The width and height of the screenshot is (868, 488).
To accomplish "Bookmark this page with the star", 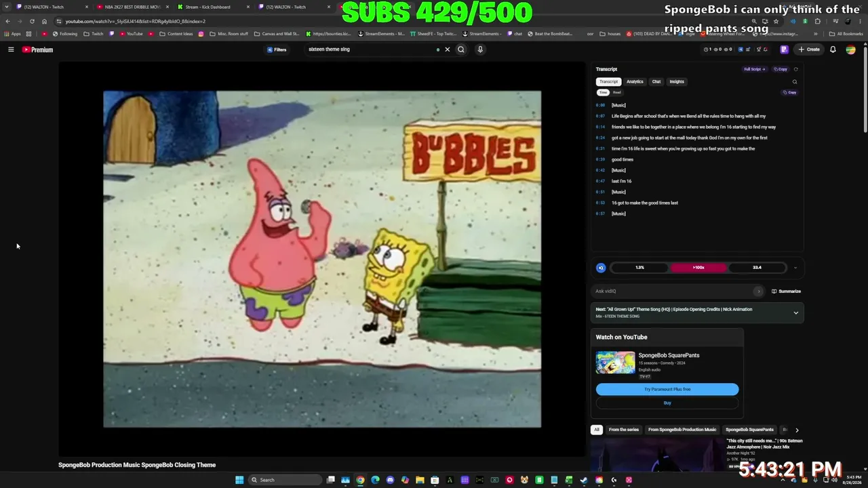I will [x=776, y=21].
